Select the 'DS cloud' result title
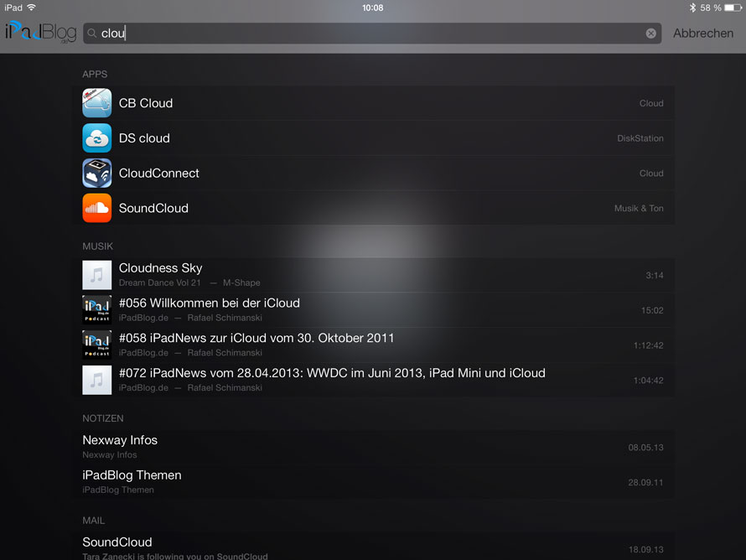Screen dimensions: 746x560 (144, 138)
